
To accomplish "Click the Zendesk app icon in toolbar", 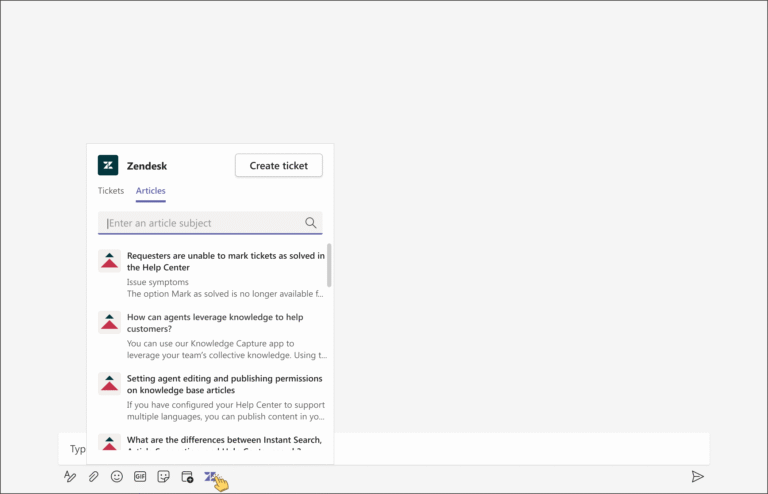I will click(x=211, y=476).
